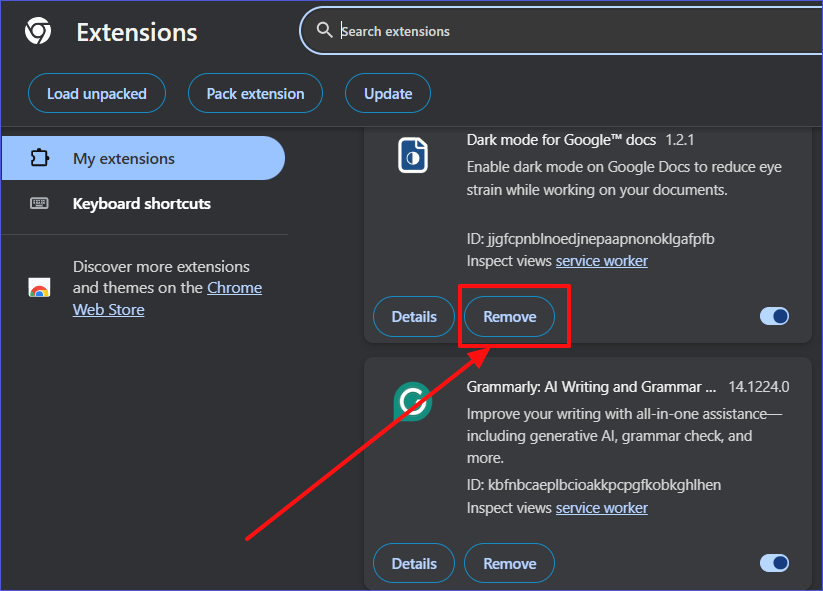Focus the Search extensions field
Screen dimensions: 823x591
point(561,30)
